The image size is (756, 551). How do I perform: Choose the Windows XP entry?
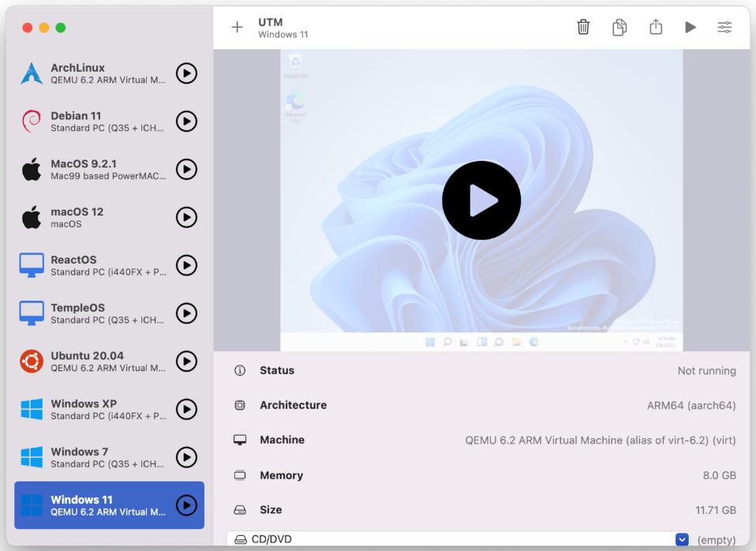pyautogui.click(x=95, y=409)
